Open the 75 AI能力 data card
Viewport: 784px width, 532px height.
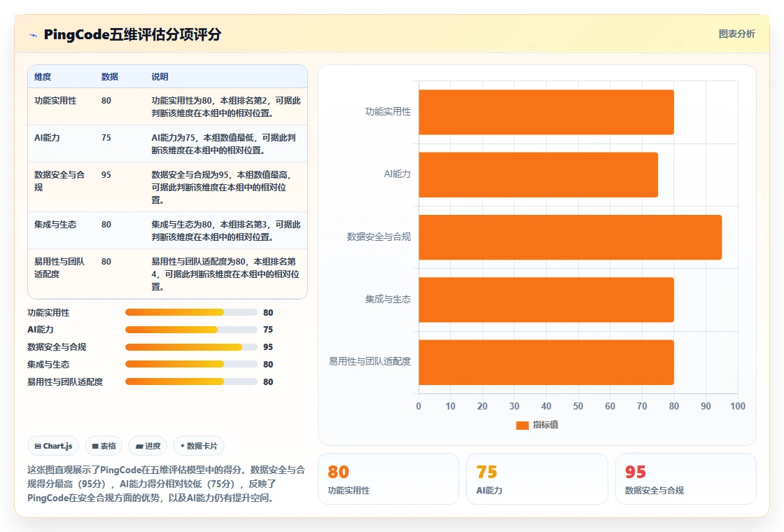537,479
